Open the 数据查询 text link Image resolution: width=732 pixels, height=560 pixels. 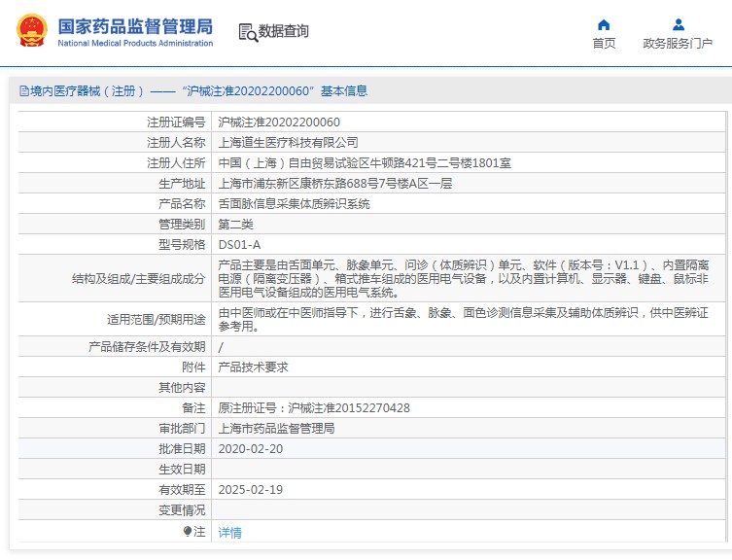click(284, 31)
